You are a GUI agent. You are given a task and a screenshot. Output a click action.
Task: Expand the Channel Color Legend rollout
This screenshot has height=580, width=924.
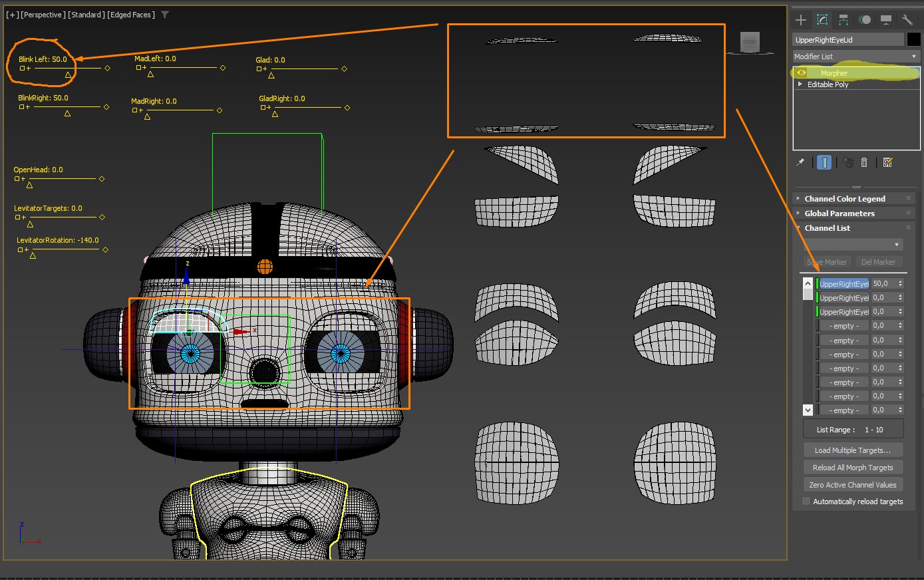coord(845,199)
